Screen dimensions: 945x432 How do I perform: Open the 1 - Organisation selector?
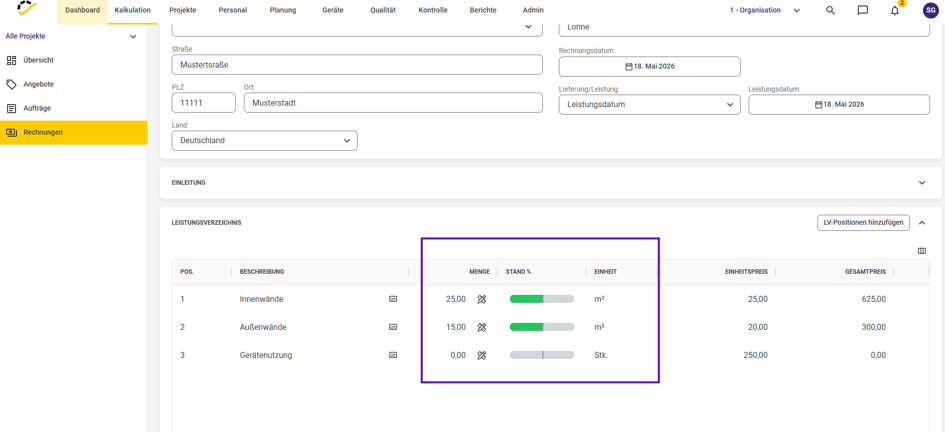point(764,10)
